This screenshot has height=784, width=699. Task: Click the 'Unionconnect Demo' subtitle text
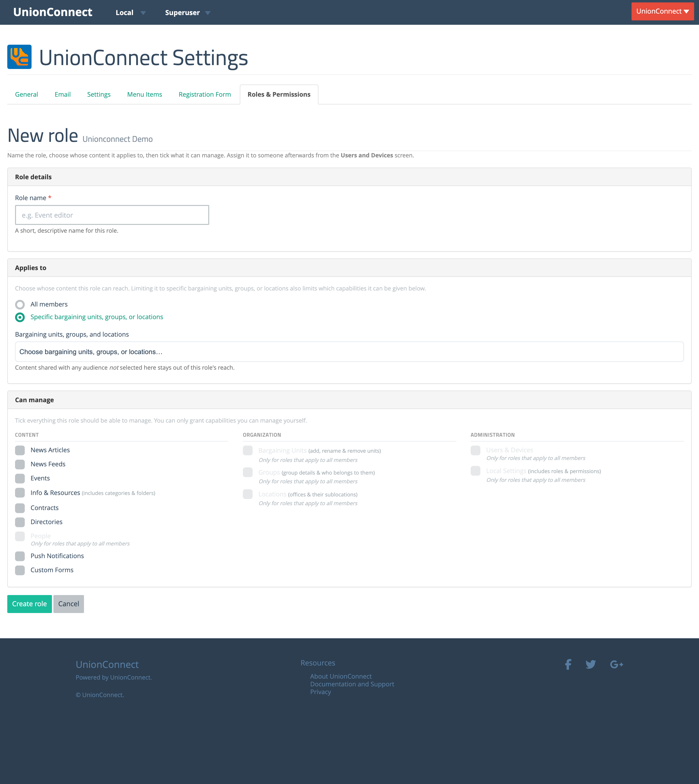(117, 139)
